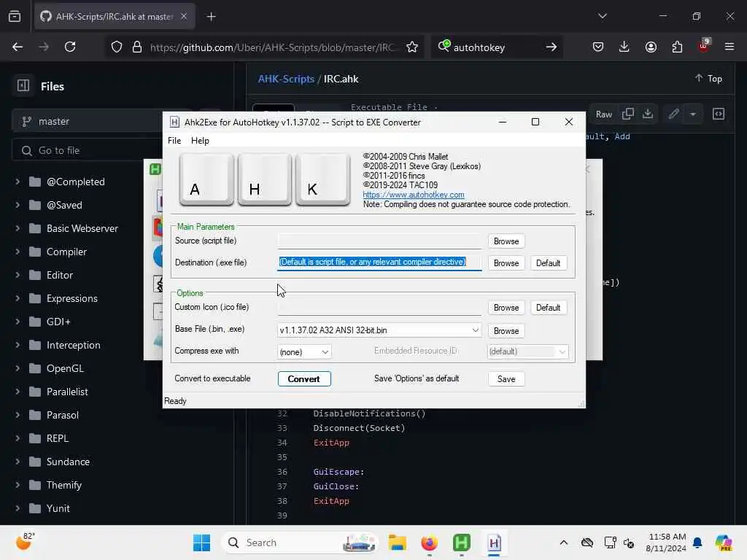Click the Convert button

click(x=304, y=379)
